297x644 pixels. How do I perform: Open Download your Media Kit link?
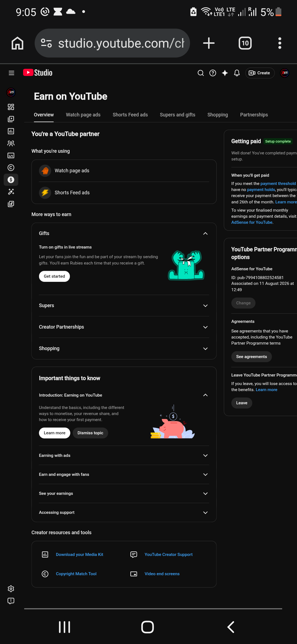[79, 555]
